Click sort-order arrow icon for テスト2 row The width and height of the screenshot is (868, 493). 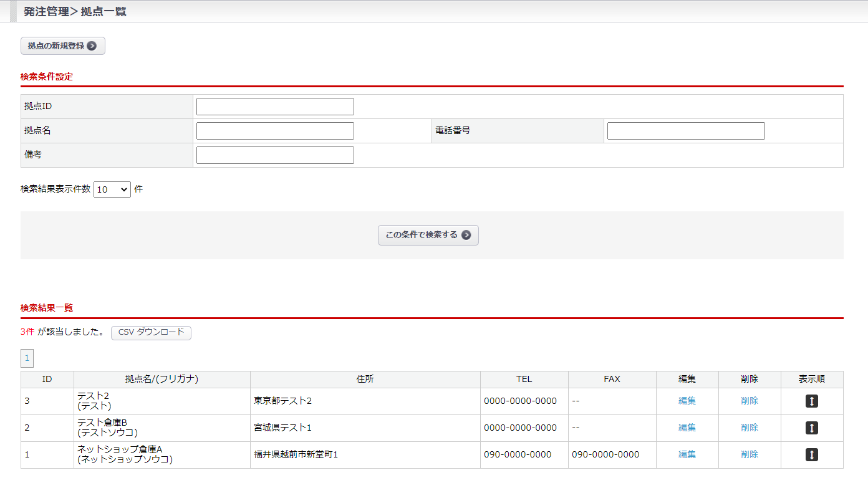pyautogui.click(x=811, y=401)
